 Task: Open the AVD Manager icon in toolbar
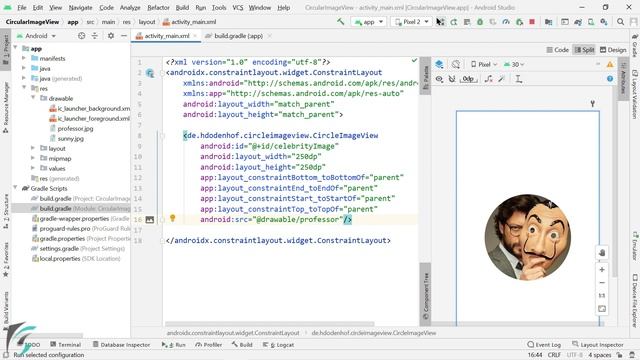coord(591,22)
